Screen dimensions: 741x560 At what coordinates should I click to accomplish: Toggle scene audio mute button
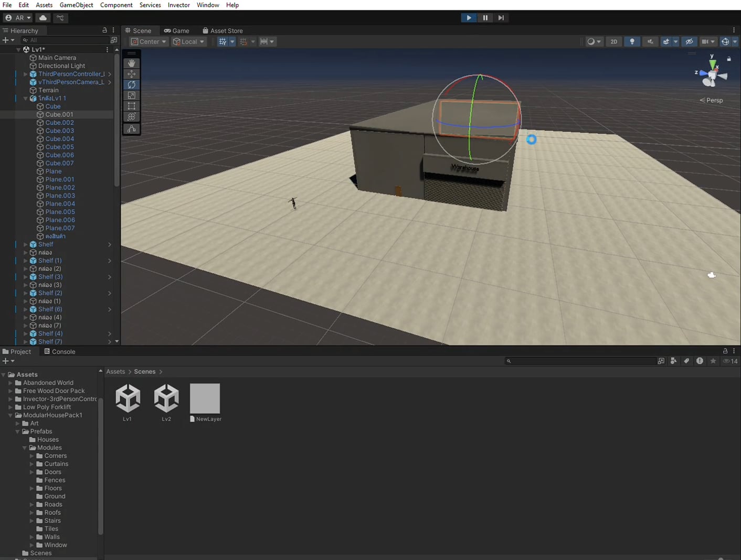click(x=650, y=41)
